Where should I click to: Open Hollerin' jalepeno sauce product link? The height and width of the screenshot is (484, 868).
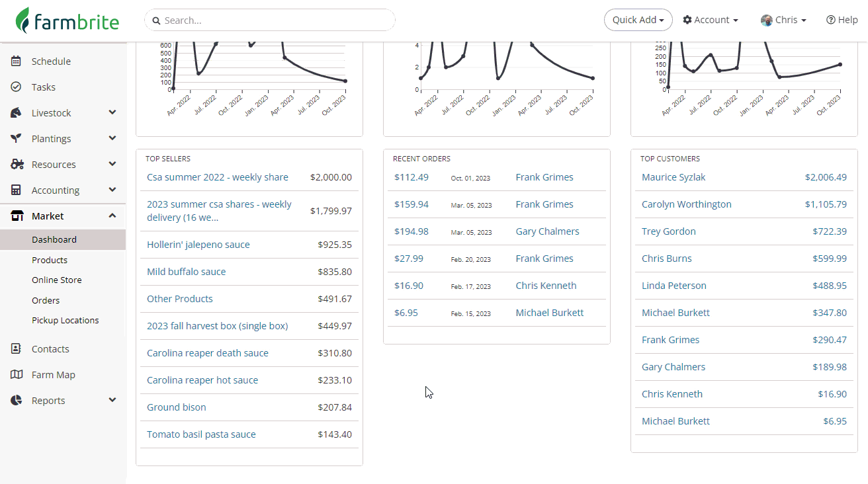(x=198, y=245)
